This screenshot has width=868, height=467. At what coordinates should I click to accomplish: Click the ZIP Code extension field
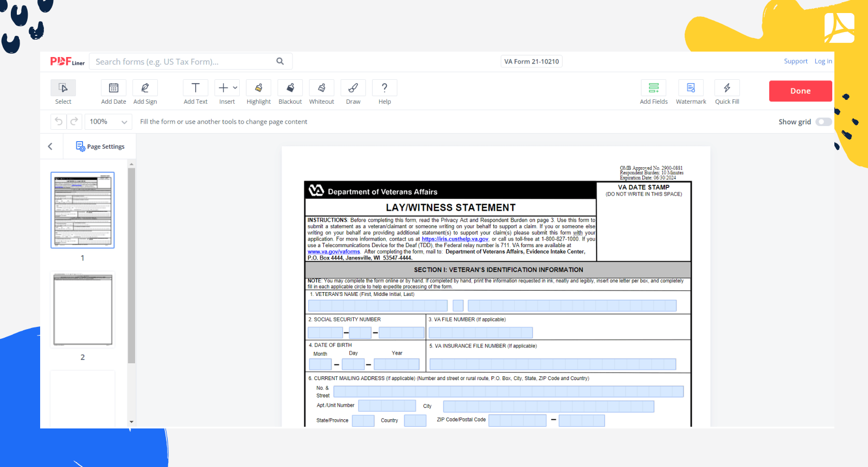[x=582, y=420]
